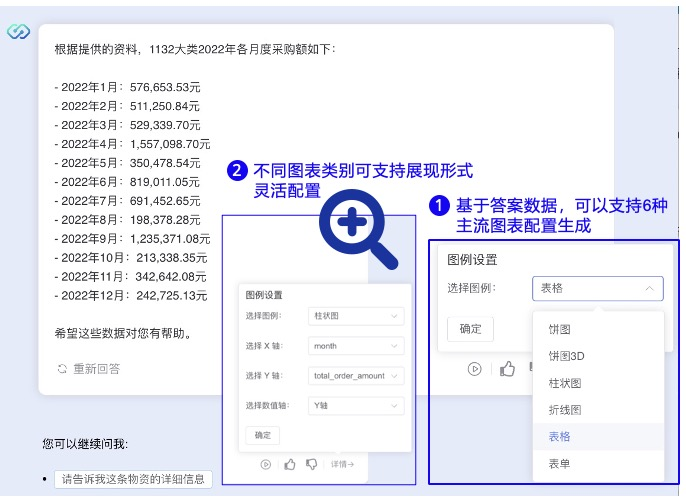The image size is (686, 502).
Task: Click the suggested question 请告诉我这条物资的详细信息
Action: [x=133, y=479]
